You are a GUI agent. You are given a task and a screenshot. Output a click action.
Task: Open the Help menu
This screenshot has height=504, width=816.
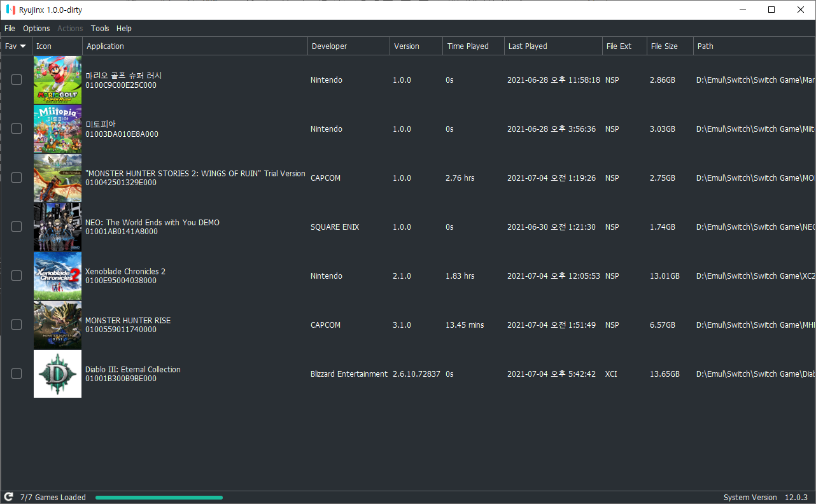coord(124,29)
